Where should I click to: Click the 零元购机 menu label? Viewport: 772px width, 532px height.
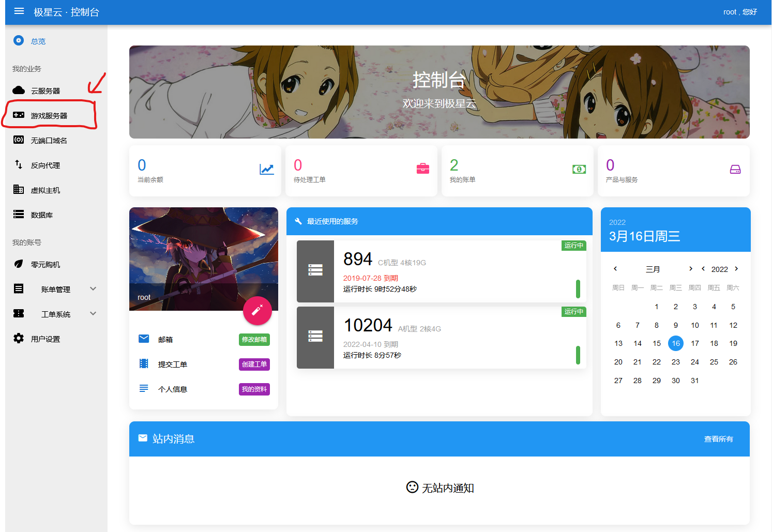point(46,265)
